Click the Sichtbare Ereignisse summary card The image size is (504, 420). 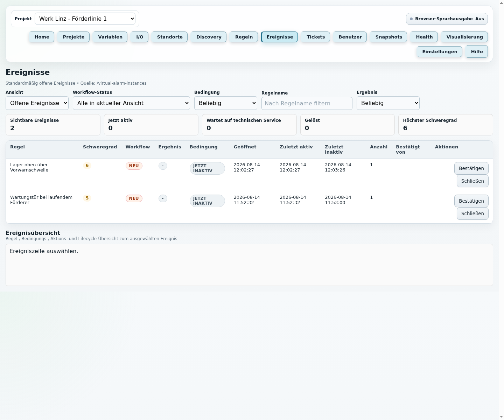tap(53, 125)
